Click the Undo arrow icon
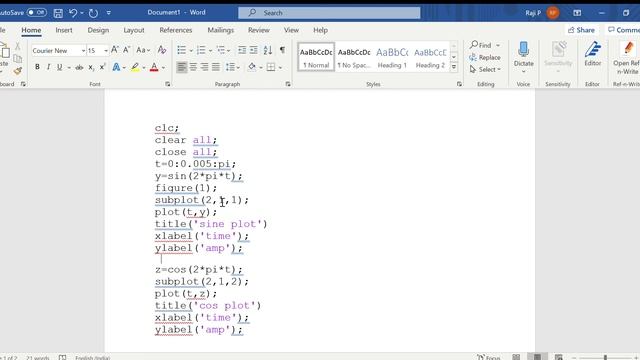The image size is (640, 360). coord(73,13)
